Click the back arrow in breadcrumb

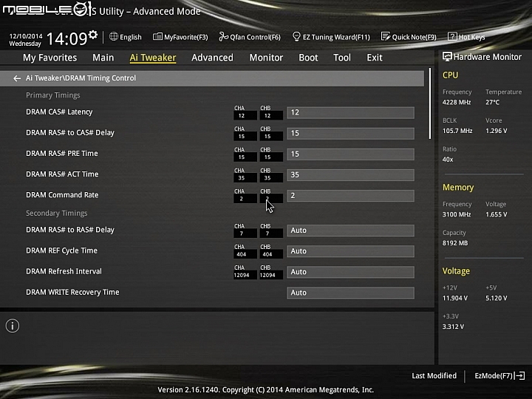tap(16, 78)
